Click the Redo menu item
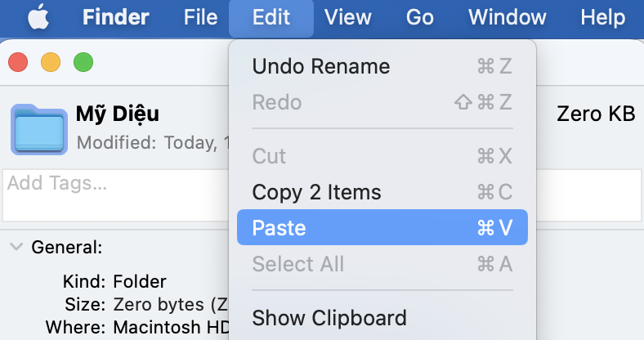 point(277,102)
